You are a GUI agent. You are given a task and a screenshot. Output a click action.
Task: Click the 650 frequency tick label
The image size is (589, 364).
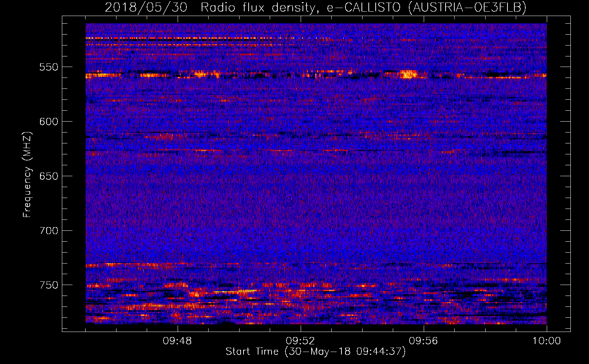coord(49,176)
